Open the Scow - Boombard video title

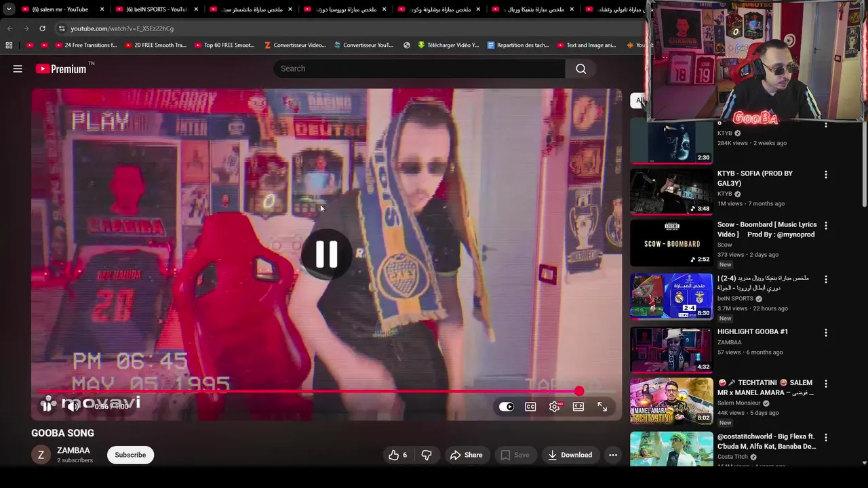[767, 229]
